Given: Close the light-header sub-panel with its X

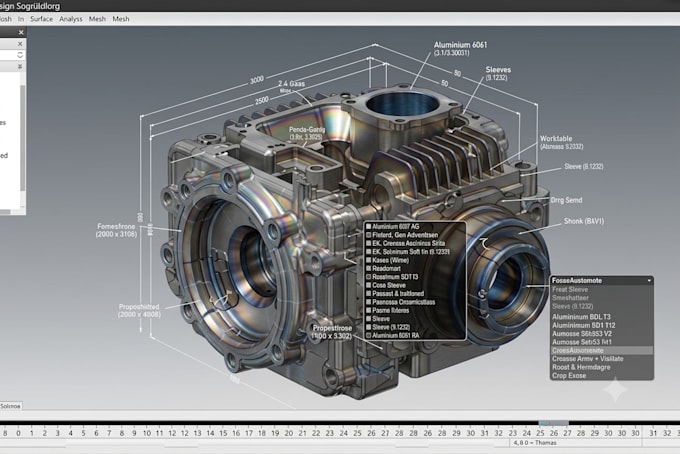Looking at the screenshot, I should 20,44.
